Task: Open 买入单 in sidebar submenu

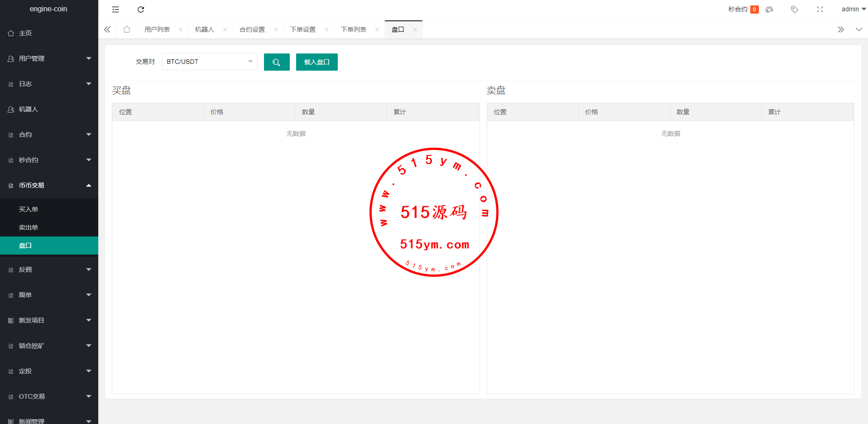Action: point(29,209)
